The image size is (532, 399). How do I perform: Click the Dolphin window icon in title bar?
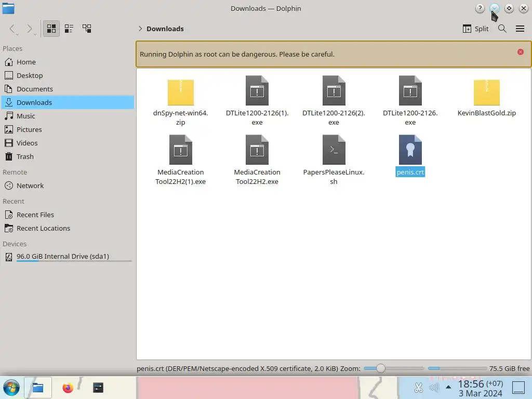point(8,8)
